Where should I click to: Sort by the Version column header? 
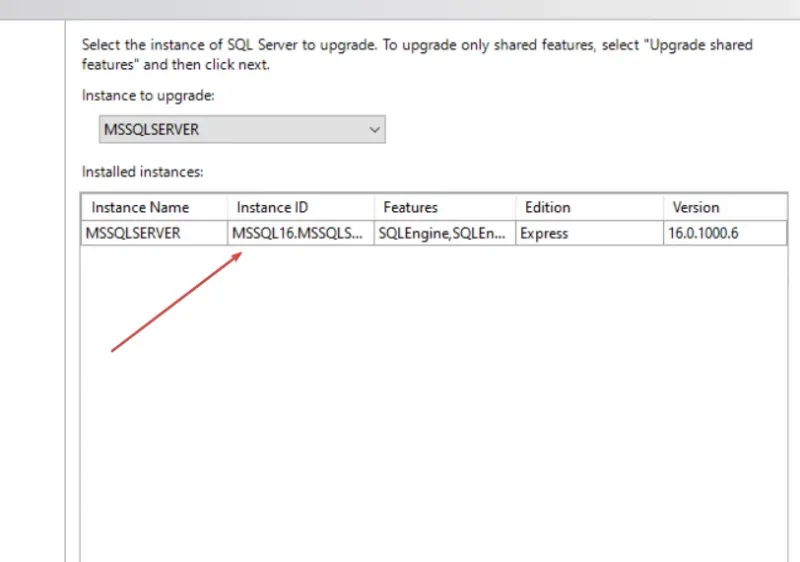[x=696, y=207]
